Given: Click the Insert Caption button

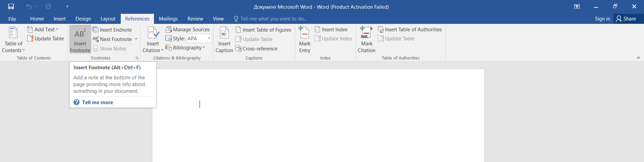Looking at the screenshot, I should click(x=224, y=40).
